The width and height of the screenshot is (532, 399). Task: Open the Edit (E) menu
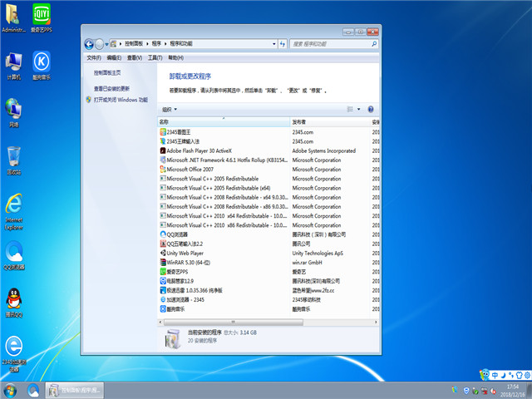[114, 58]
